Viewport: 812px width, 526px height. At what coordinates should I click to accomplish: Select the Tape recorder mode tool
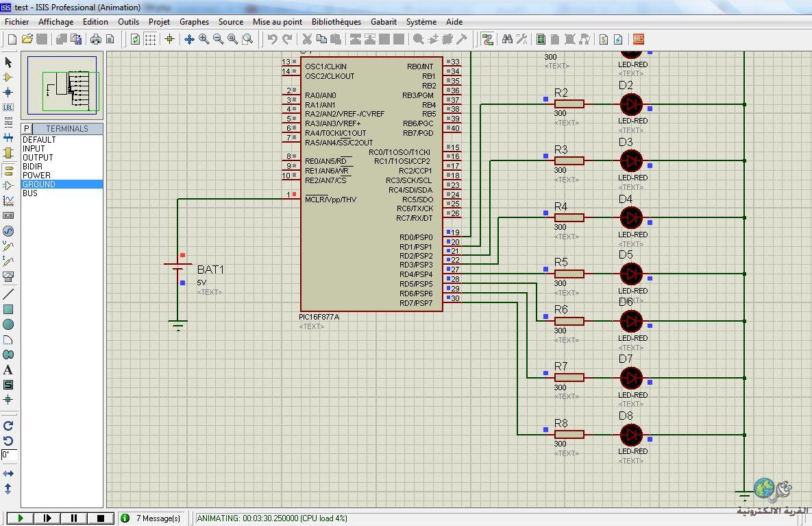pyautogui.click(x=8, y=215)
